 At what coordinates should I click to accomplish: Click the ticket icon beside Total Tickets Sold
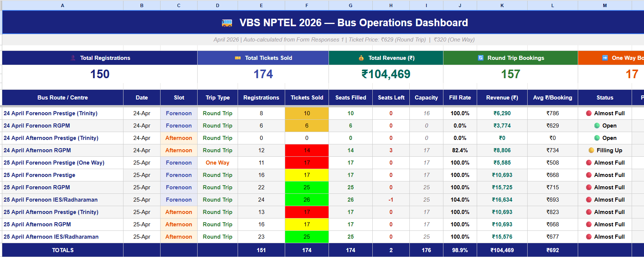pyautogui.click(x=238, y=58)
